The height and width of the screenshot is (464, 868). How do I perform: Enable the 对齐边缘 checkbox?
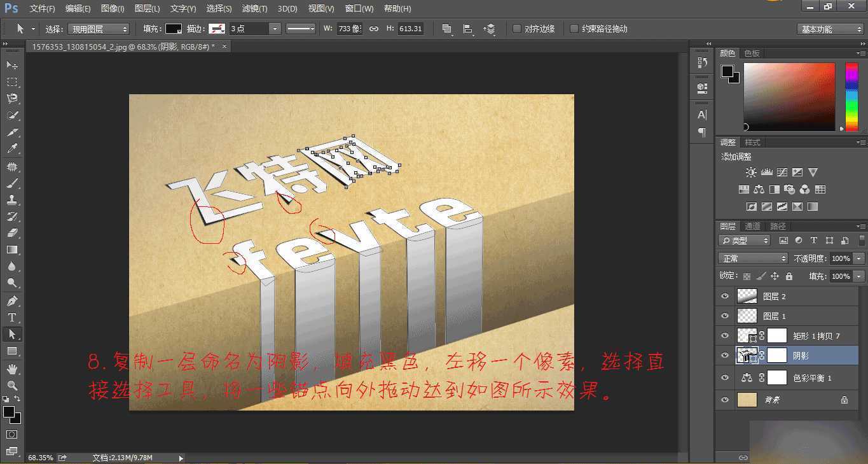coord(517,28)
